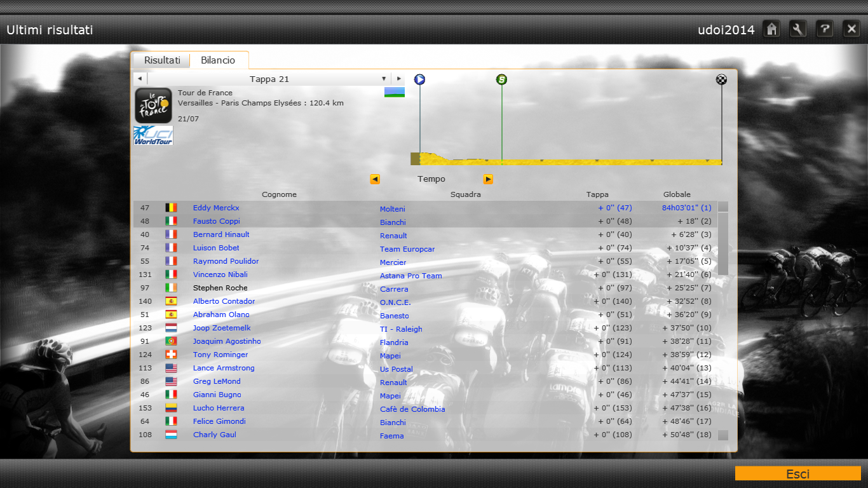Switch to the Risultati tab
868x488 pixels.
(161, 60)
